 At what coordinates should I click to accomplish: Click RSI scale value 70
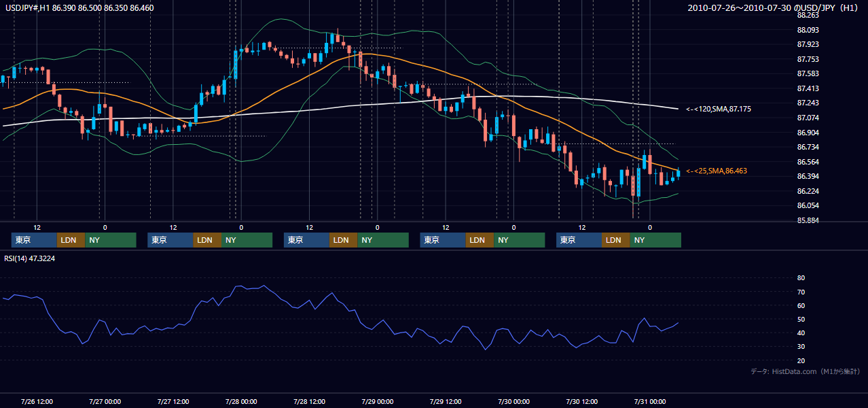pyautogui.click(x=801, y=292)
